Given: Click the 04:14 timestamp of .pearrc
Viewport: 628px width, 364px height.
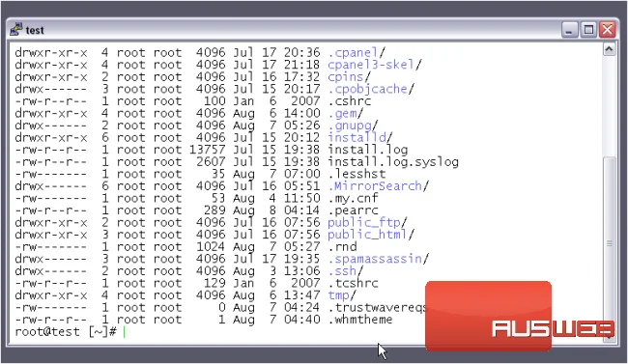Looking at the screenshot, I should pos(302,210).
